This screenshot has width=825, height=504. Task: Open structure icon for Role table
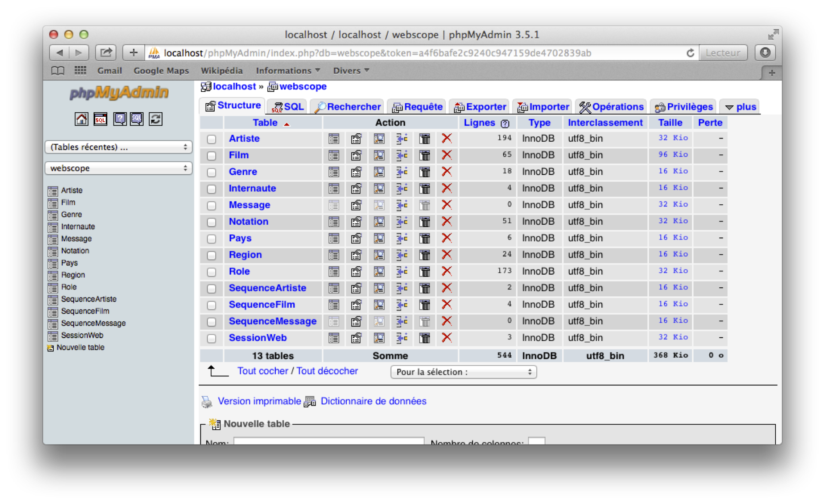(x=356, y=272)
